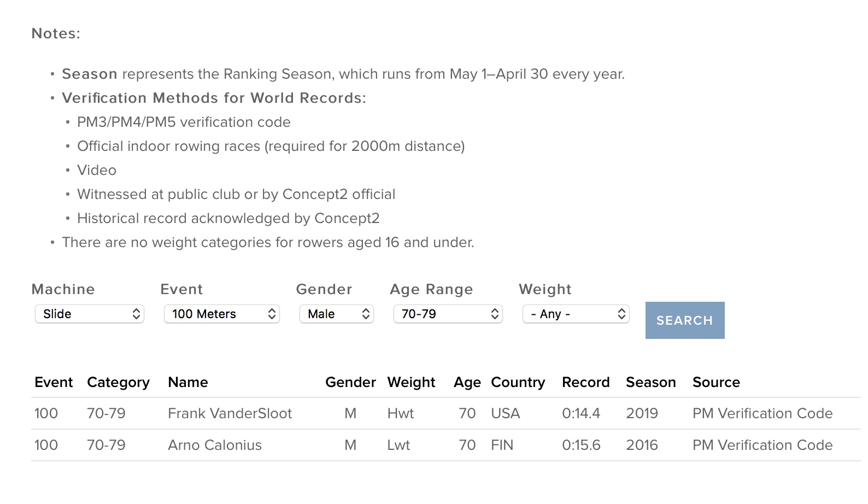
Task: Open the Machine dropdown showing Slide
Action: pyautogui.click(x=90, y=314)
